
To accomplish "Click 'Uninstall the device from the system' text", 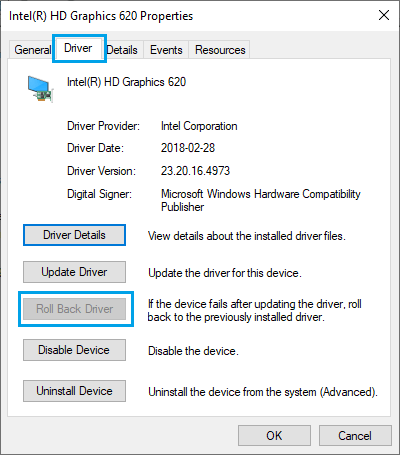I will pyautogui.click(x=263, y=392).
